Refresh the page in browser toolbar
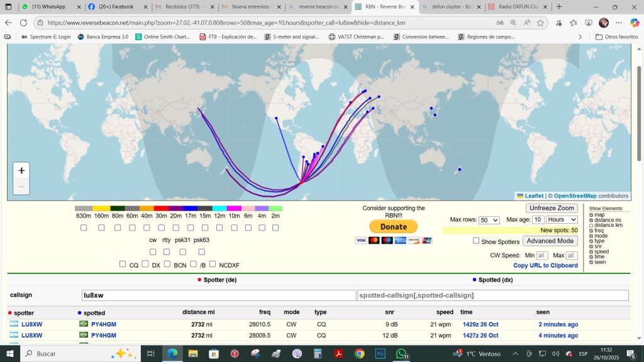Viewport: 644px width, 362px height. click(x=24, y=23)
